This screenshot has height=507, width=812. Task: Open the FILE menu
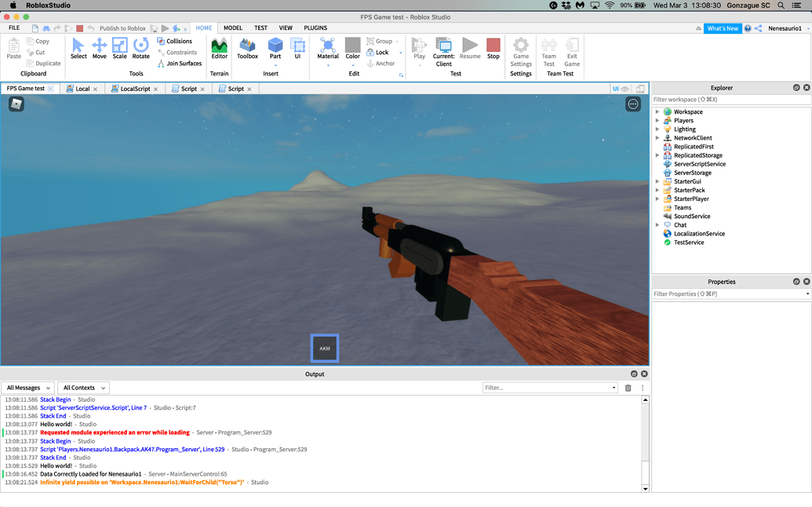click(x=14, y=28)
